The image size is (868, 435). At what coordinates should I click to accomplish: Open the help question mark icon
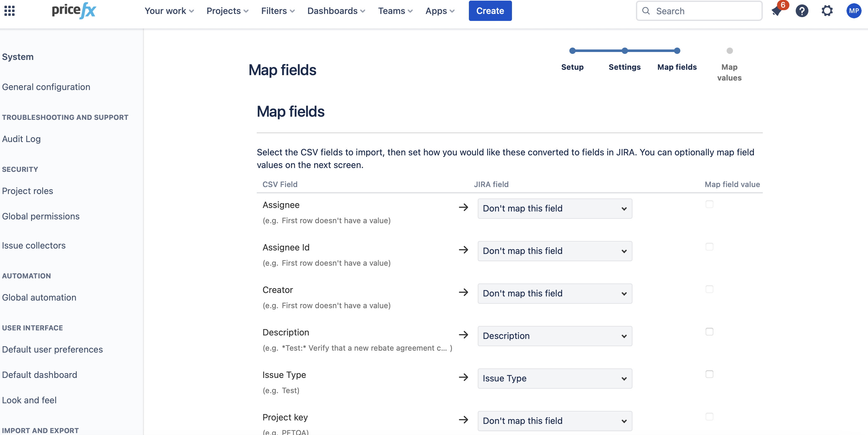pyautogui.click(x=802, y=11)
